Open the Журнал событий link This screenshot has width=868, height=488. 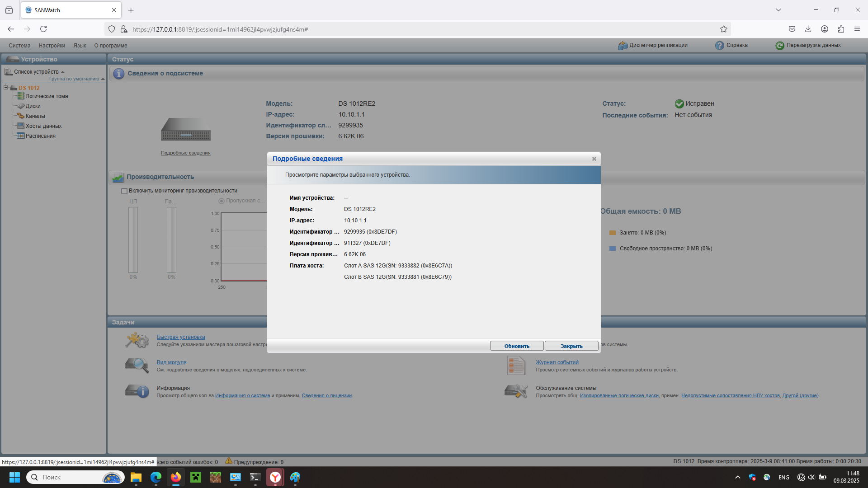[557, 362]
